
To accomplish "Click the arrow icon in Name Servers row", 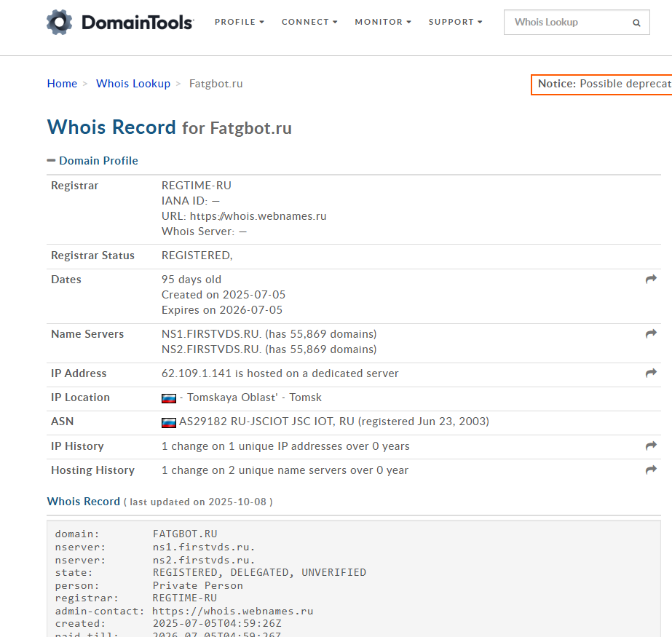I will tap(651, 334).
